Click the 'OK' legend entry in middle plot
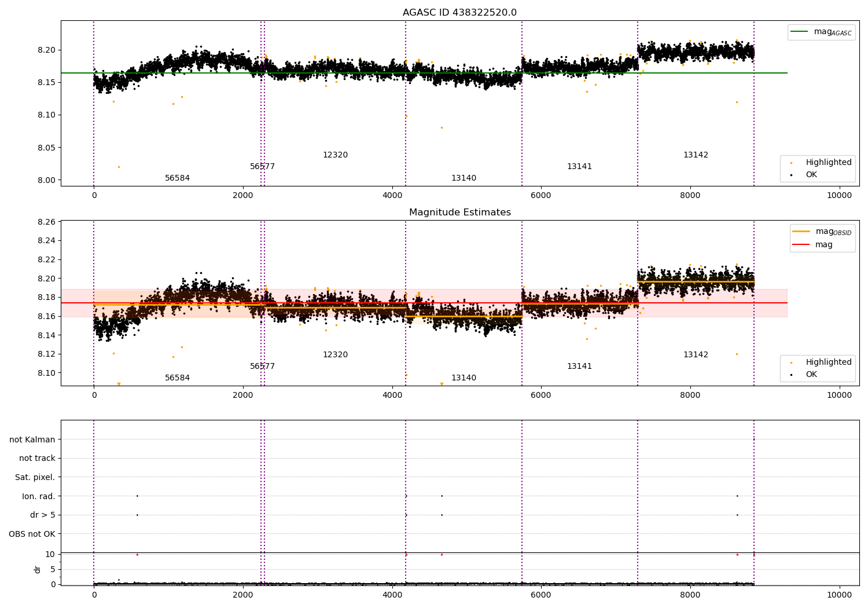The height and width of the screenshot is (608, 868). 804,374
